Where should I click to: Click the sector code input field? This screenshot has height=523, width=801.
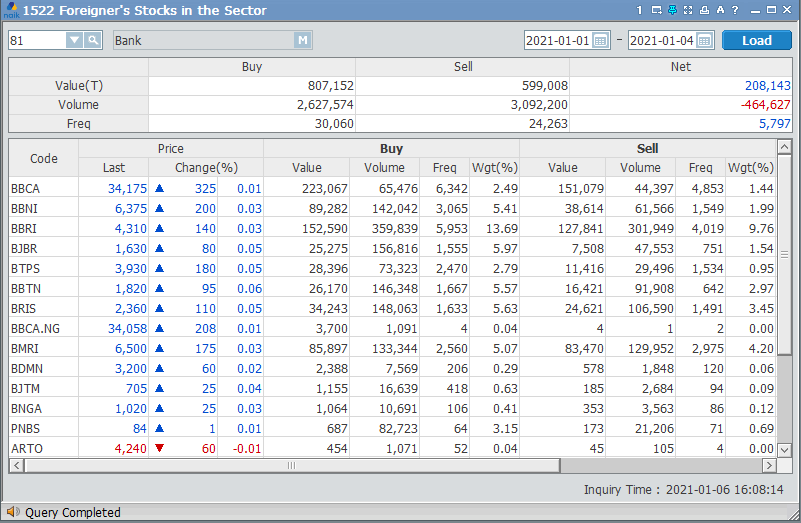click(36, 40)
